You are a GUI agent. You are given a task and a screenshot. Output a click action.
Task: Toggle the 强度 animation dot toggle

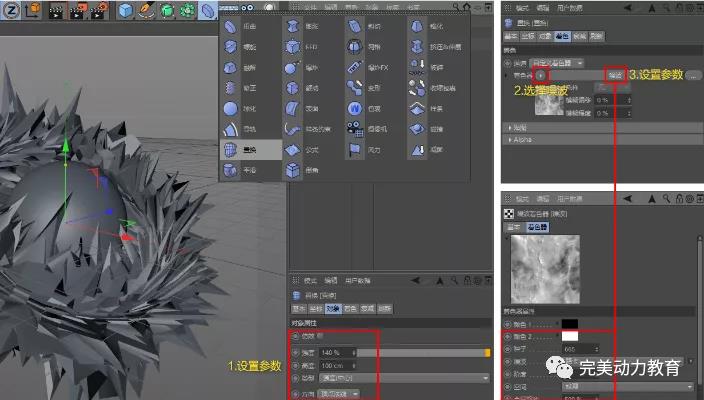pos(295,352)
